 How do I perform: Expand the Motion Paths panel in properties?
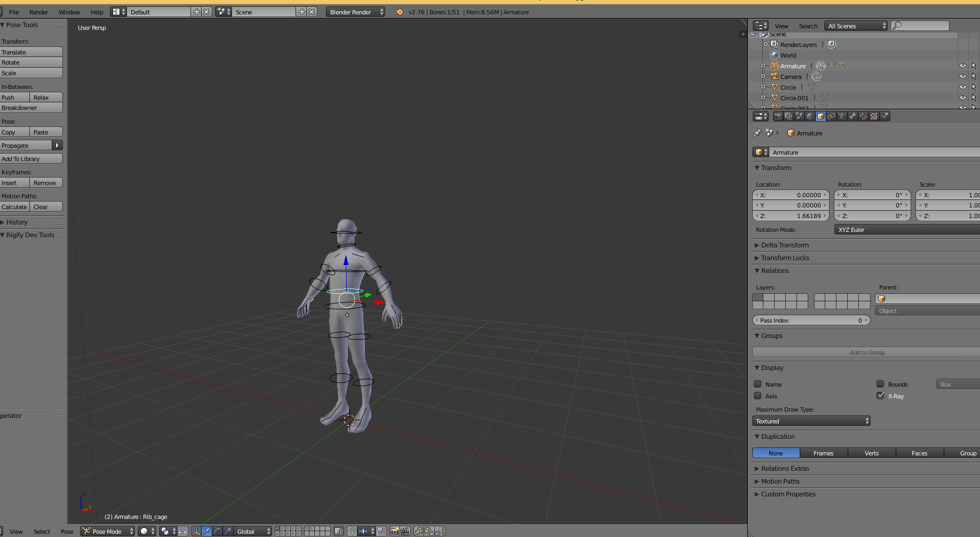tap(780, 481)
